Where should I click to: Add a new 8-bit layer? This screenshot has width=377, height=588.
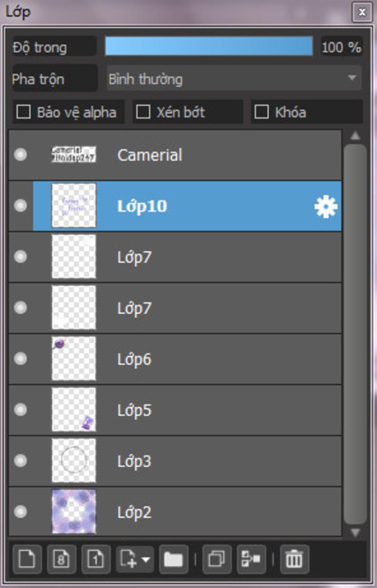pos(61,559)
